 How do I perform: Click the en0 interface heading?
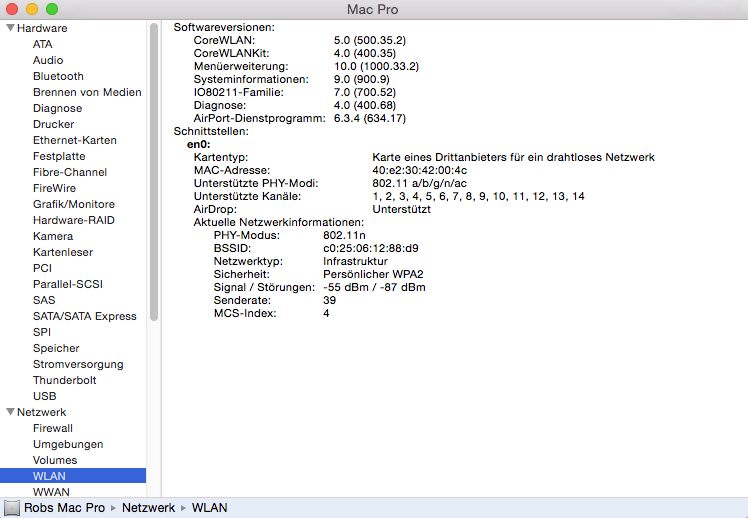pyautogui.click(x=198, y=144)
